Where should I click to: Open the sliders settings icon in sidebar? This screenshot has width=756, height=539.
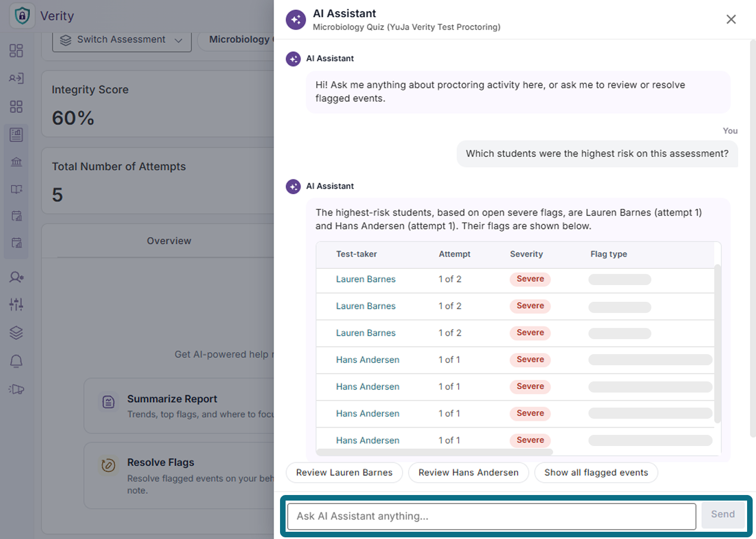16,304
